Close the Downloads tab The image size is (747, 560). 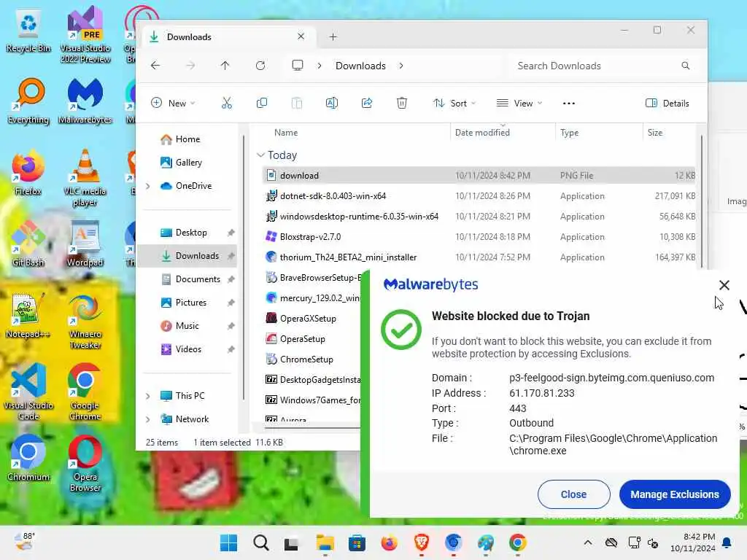pos(301,36)
